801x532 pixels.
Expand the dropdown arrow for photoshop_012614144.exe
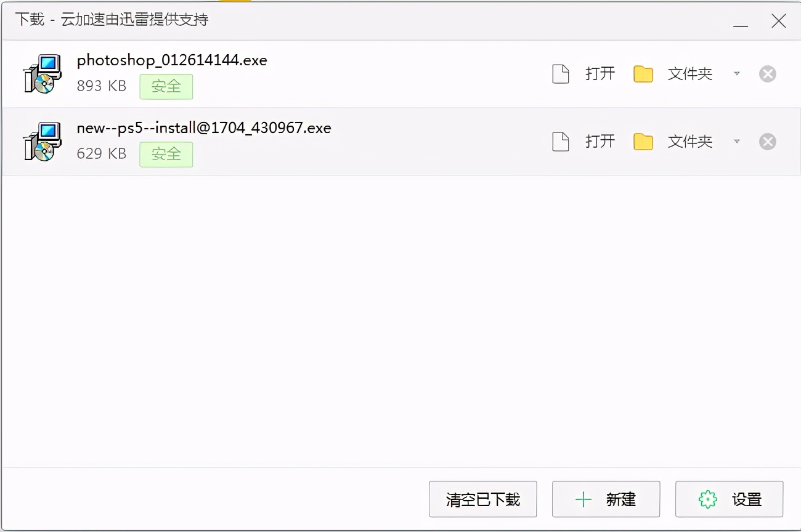[737, 73]
